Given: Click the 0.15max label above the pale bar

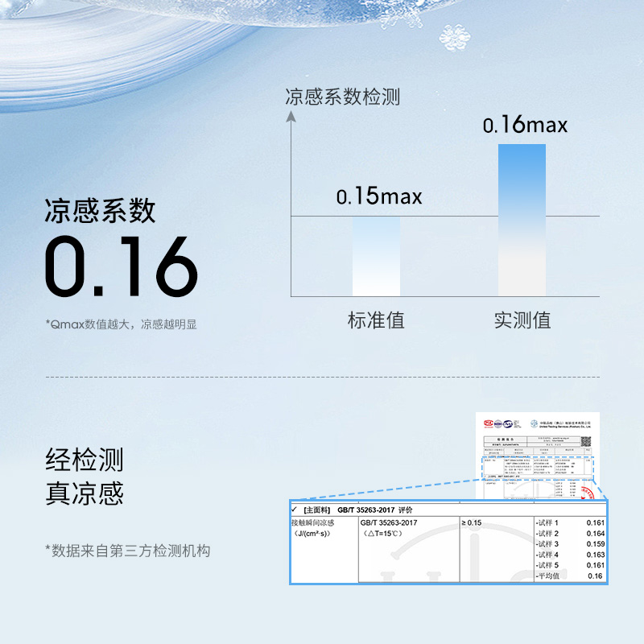Looking at the screenshot, I should (379, 195).
